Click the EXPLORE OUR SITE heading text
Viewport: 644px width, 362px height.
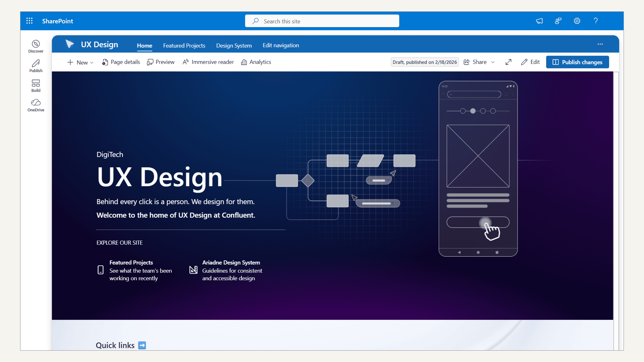120,243
